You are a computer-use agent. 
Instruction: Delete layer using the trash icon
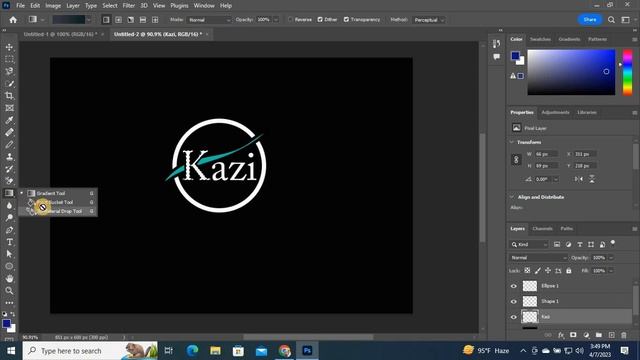click(x=624, y=335)
